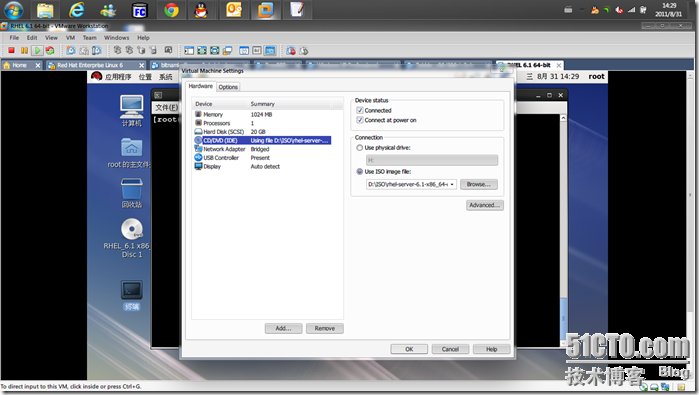Open the RHEL_6.1 x86 Disc 1 DVD icon

click(x=132, y=238)
